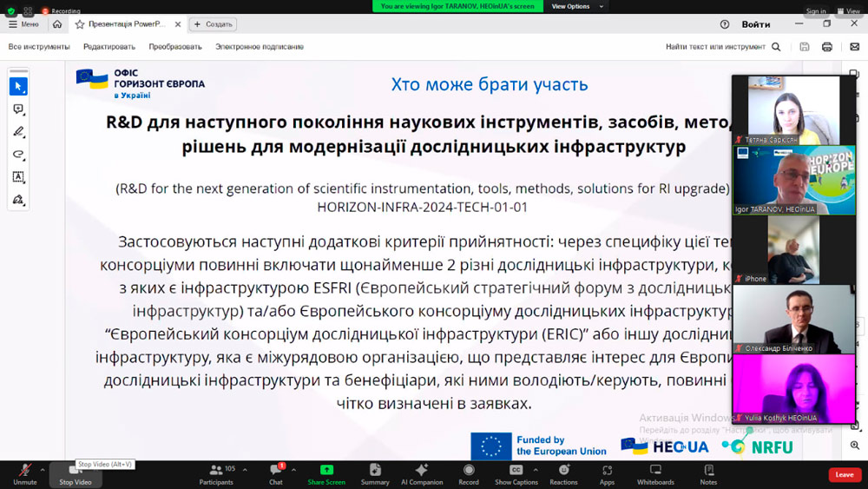The width and height of the screenshot is (868, 489).
Task: Toggle the Stop Video camera button
Action: point(76,473)
